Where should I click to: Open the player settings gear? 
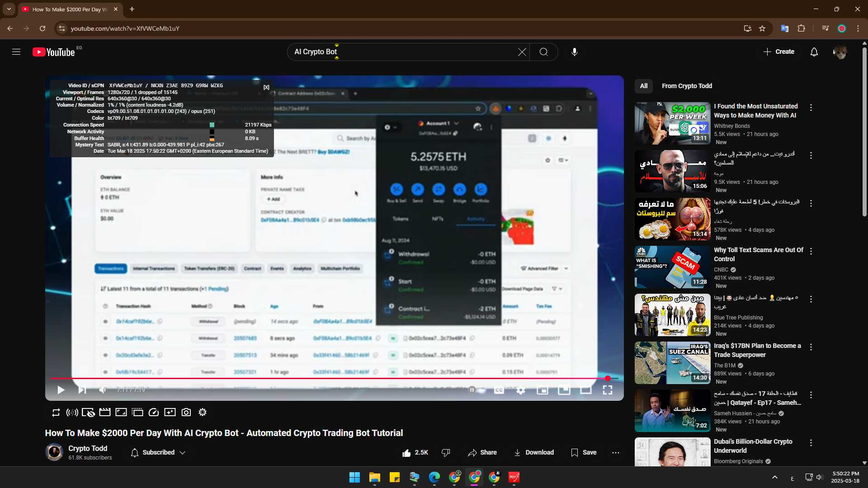pyautogui.click(x=521, y=390)
